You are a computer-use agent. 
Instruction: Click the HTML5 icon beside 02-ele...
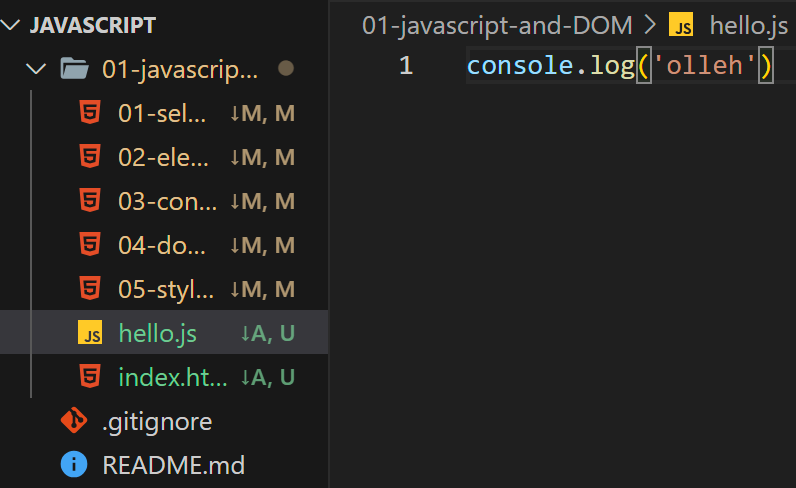pyautogui.click(x=90, y=156)
